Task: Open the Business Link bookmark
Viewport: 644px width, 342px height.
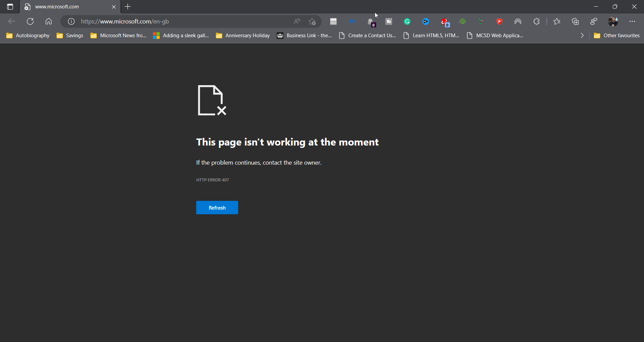Action: click(x=304, y=36)
